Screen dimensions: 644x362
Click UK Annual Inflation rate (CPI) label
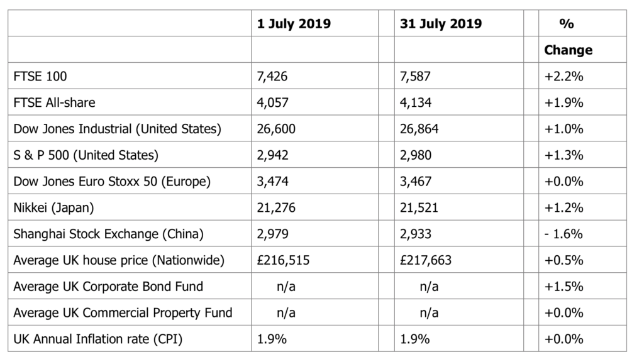point(98,339)
